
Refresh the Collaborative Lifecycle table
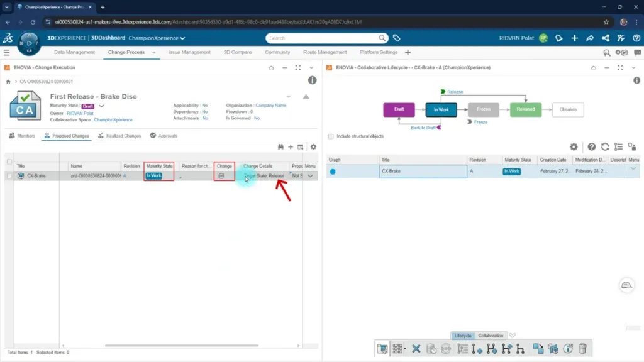pos(605,146)
